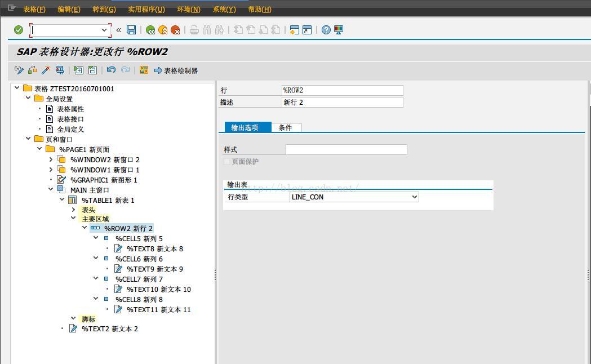Toggle the 页面保护 checkbox
The width and height of the screenshot is (591, 364).
click(x=226, y=161)
